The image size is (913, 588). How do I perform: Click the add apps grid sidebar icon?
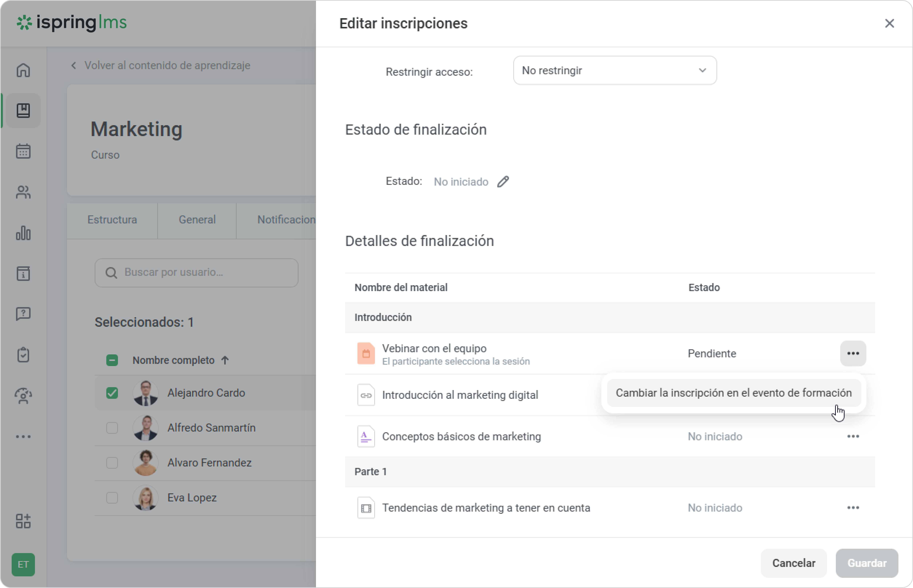coord(23,521)
